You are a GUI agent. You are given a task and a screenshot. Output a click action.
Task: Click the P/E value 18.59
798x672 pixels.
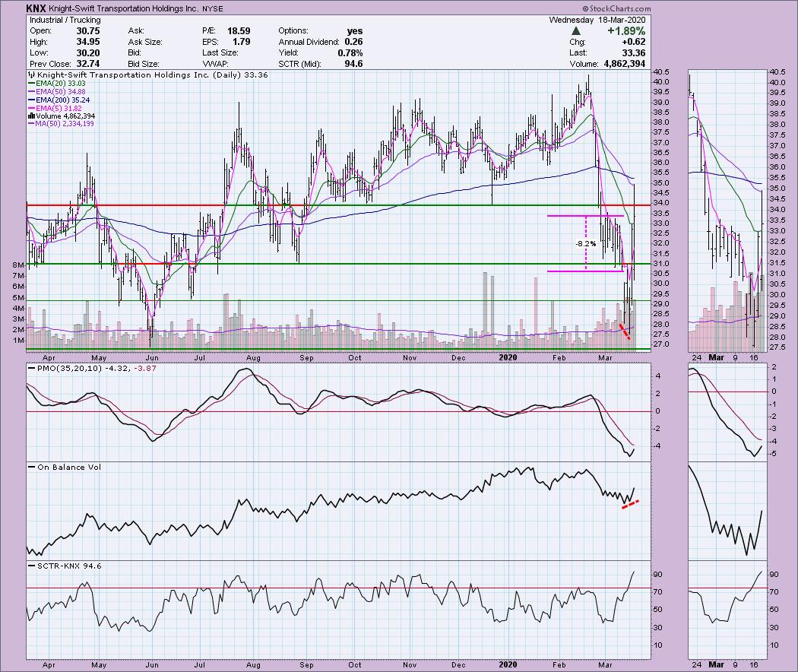click(x=239, y=30)
